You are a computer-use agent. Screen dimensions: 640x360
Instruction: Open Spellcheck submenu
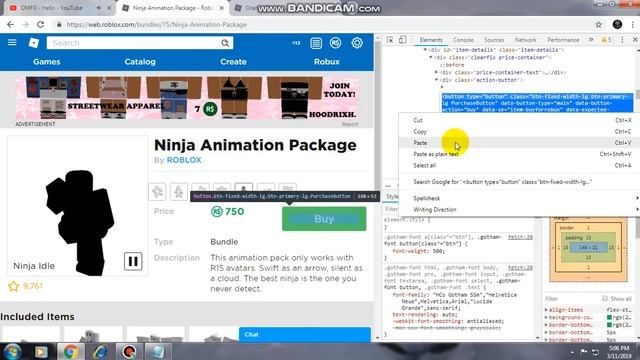(519, 198)
